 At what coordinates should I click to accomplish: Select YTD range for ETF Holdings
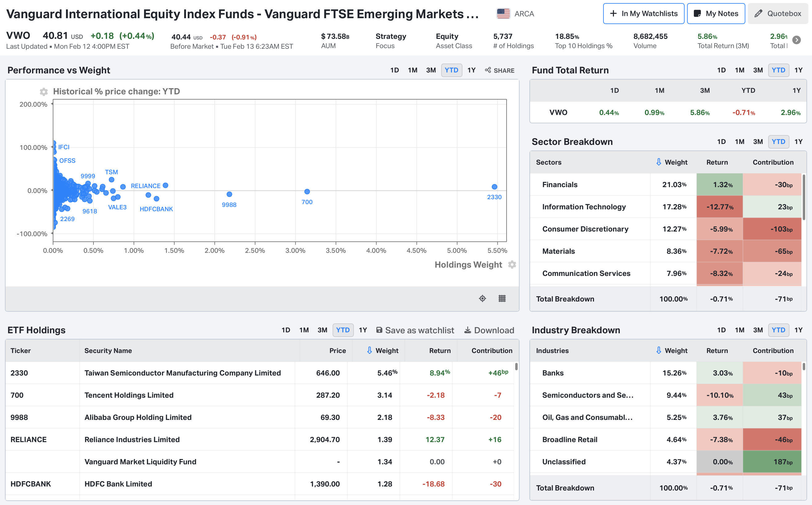[x=343, y=330]
